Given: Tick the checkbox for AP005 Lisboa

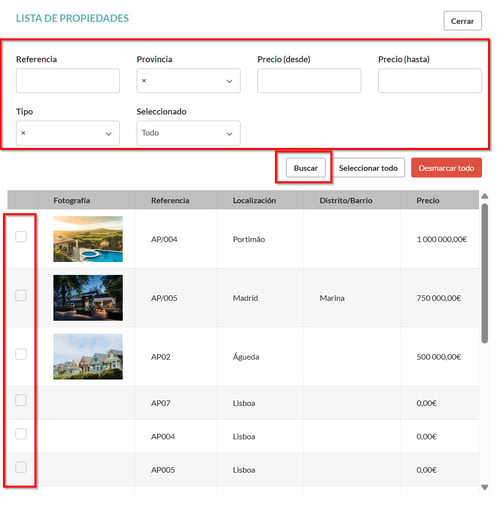Looking at the screenshot, I should 21,467.
